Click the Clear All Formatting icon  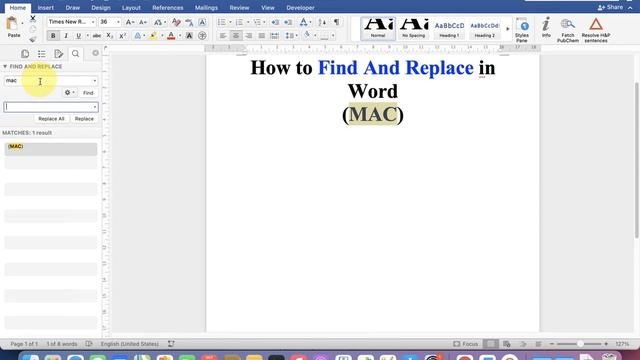click(x=176, y=22)
